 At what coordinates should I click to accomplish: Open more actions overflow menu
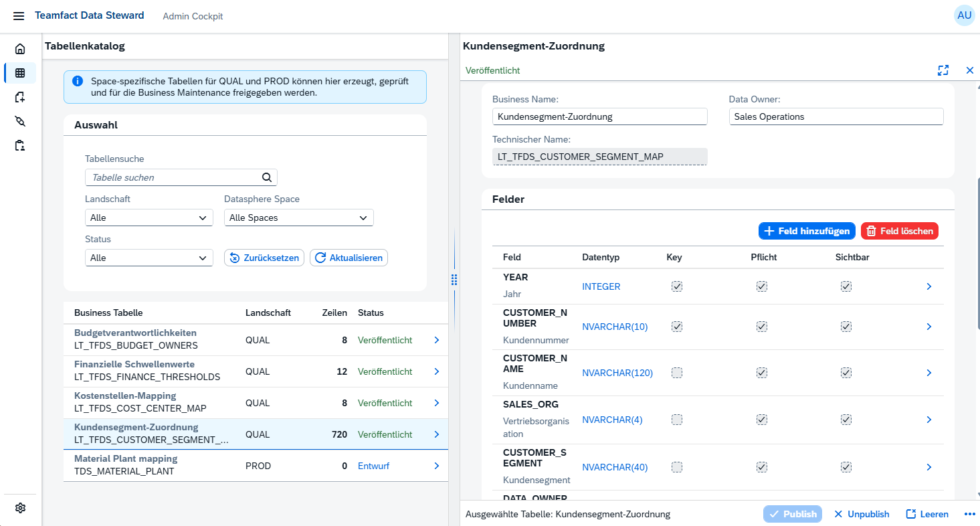970,514
